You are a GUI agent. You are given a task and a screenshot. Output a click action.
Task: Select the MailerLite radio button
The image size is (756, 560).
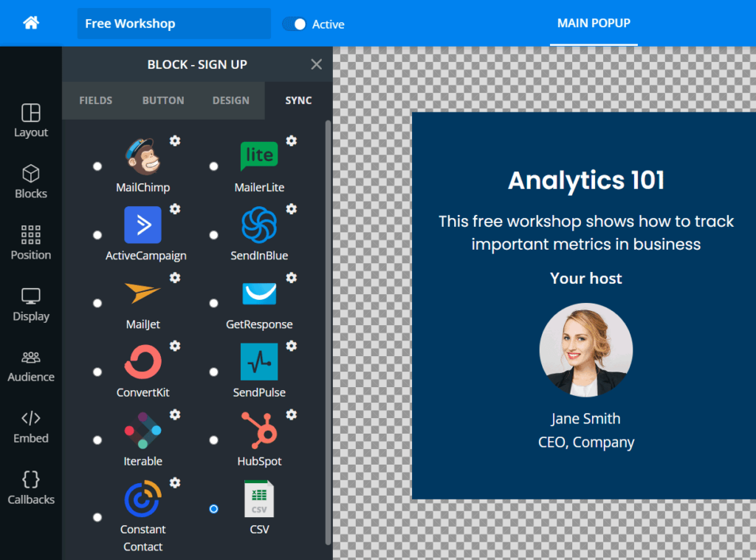click(x=213, y=166)
